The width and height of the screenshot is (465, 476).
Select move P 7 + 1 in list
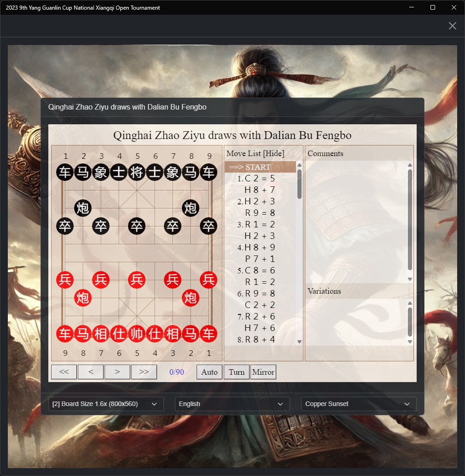pos(260,259)
